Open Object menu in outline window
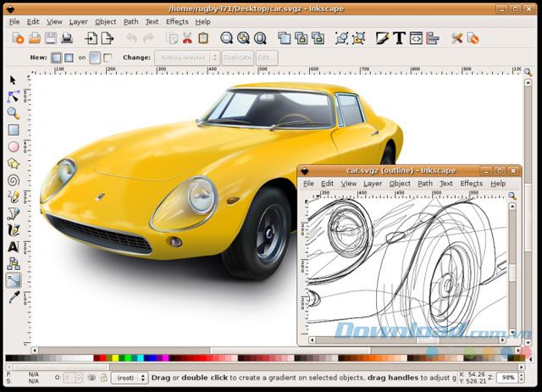The width and height of the screenshot is (542, 392). [400, 184]
